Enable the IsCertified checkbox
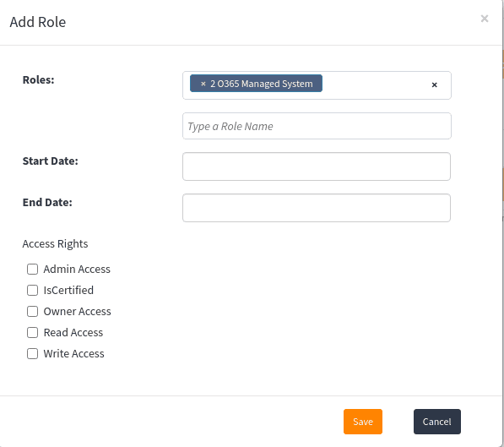Image resolution: width=504 pixels, height=447 pixels. pyautogui.click(x=32, y=291)
